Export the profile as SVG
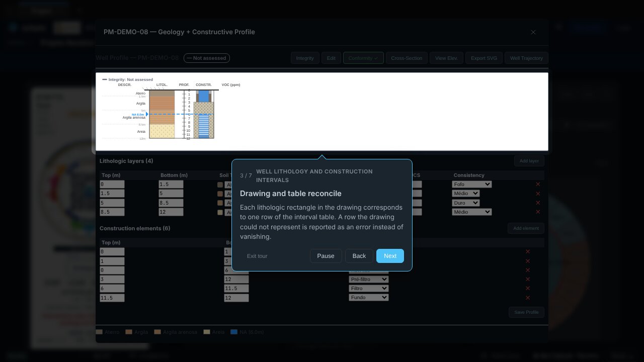 [x=484, y=58]
